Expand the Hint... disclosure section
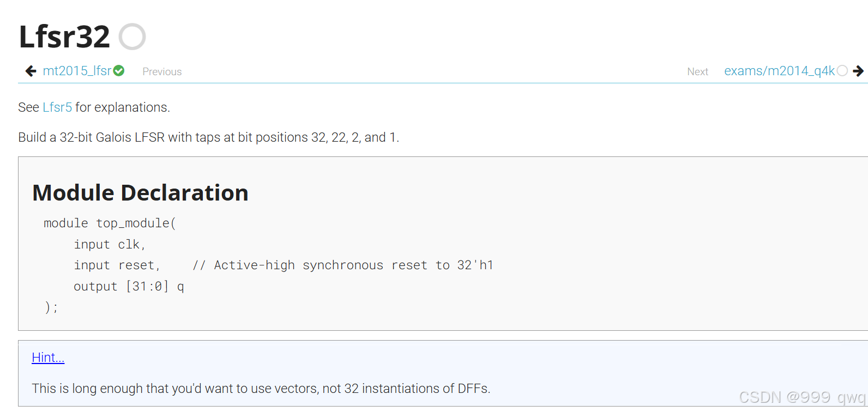This screenshot has width=868, height=412. click(47, 358)
